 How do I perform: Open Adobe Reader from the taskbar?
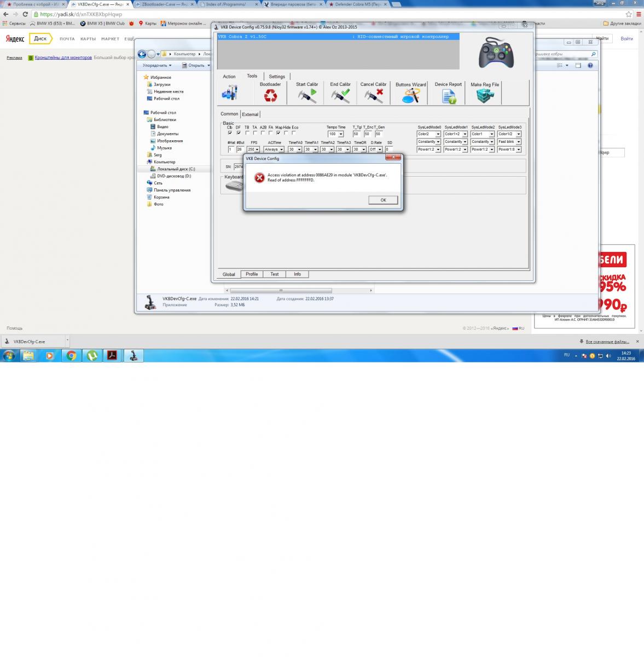click(112, 355)
